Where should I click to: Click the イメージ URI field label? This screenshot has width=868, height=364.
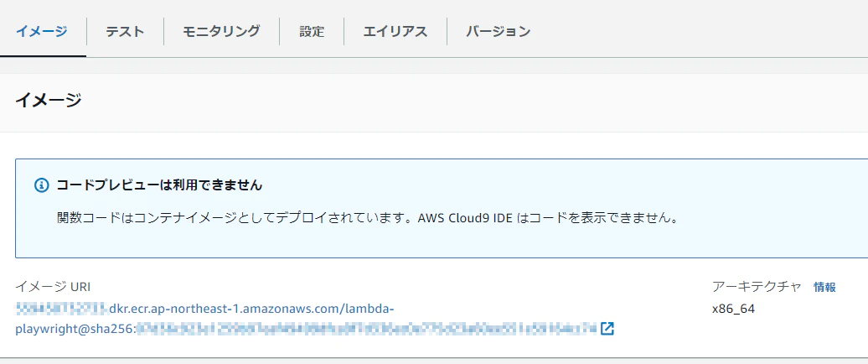coord(53,287)
